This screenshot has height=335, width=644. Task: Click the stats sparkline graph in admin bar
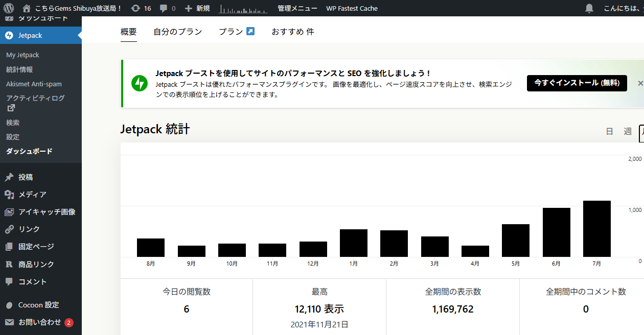pos(243,9)
